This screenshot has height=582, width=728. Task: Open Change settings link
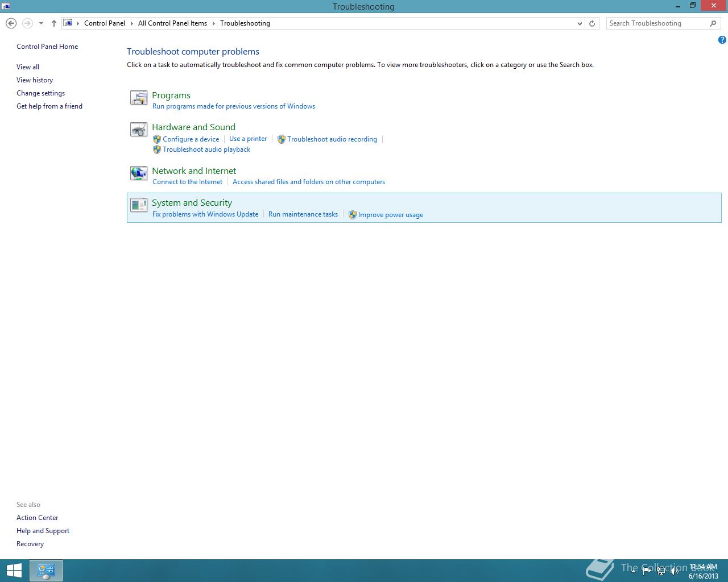40,93
